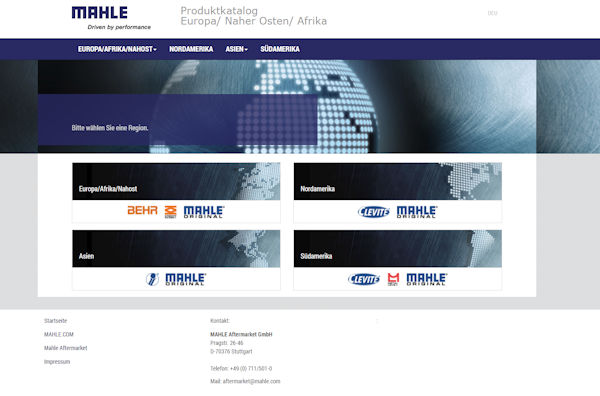Open the Südamerika region card image
Screen dimensions: 600x396
tap(398, 249)
